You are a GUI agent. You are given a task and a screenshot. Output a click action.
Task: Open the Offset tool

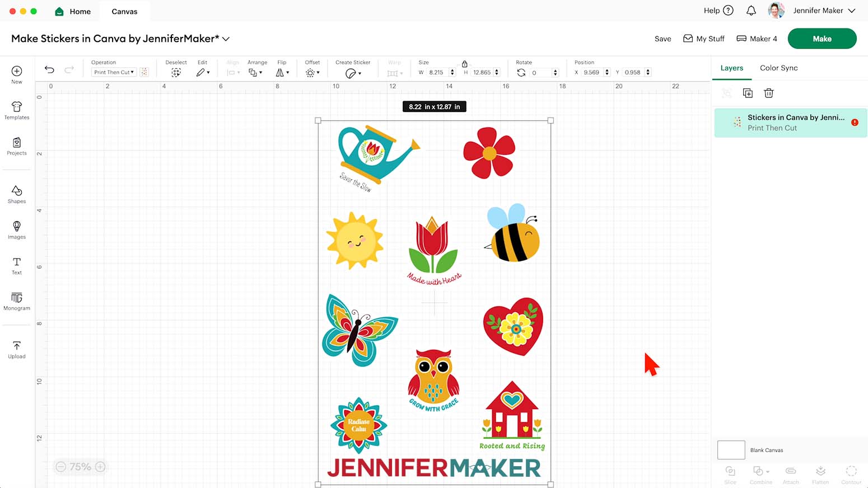click(312, 73)
